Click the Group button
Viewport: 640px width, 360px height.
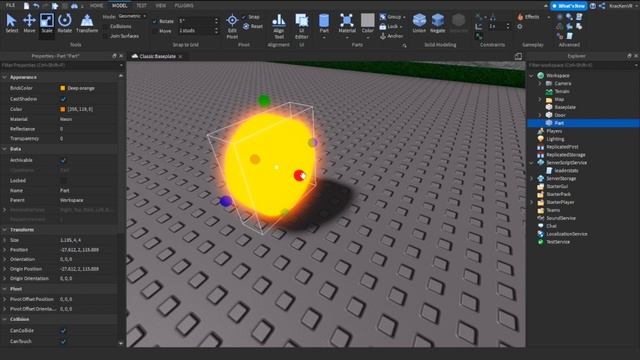(x=391, y=17)
